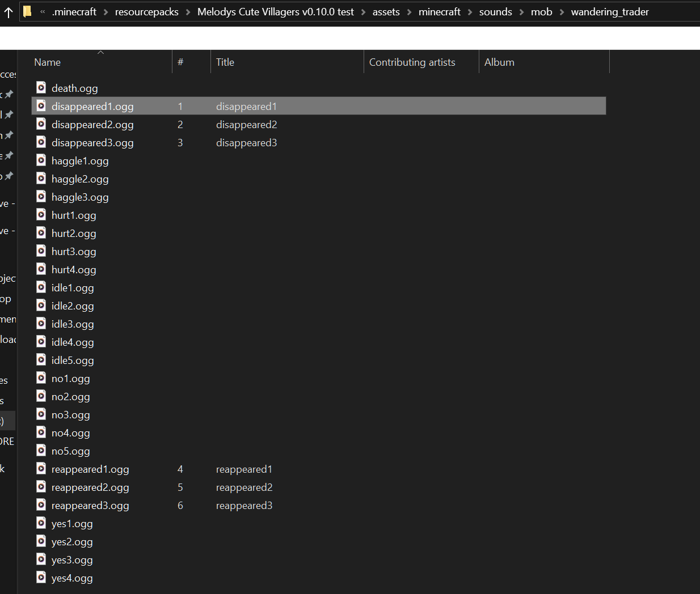Screen dimensions: 700x594
Task: Click the folder icon in the address bar
Action: 27,12
